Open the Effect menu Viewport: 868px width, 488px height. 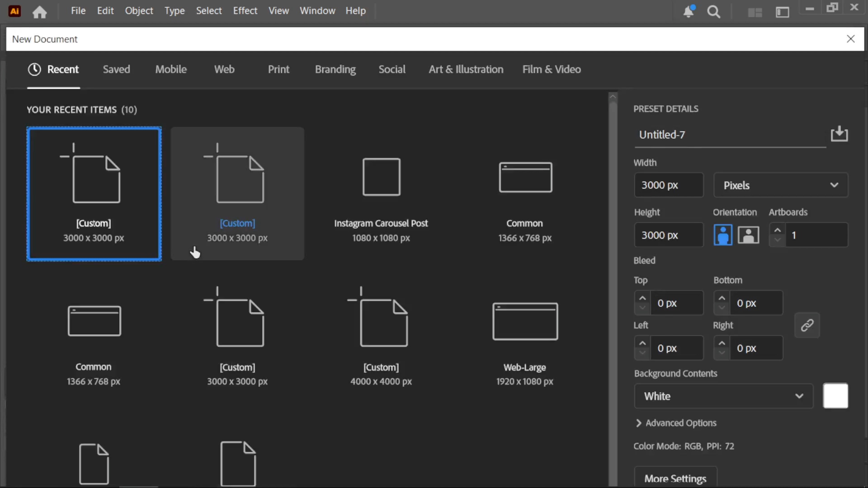tap(245, 11)
